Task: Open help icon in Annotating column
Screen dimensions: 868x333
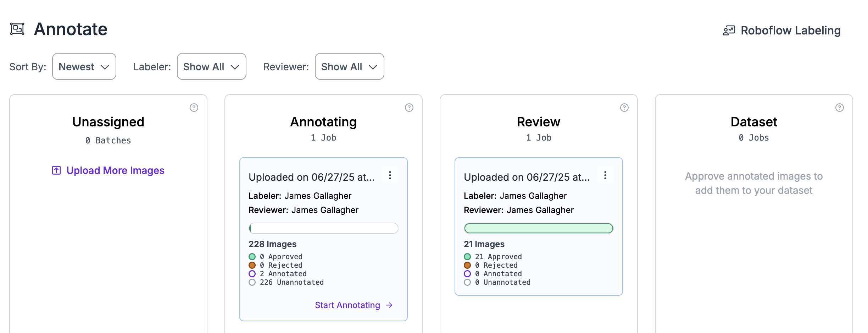Action: [409, 108]
